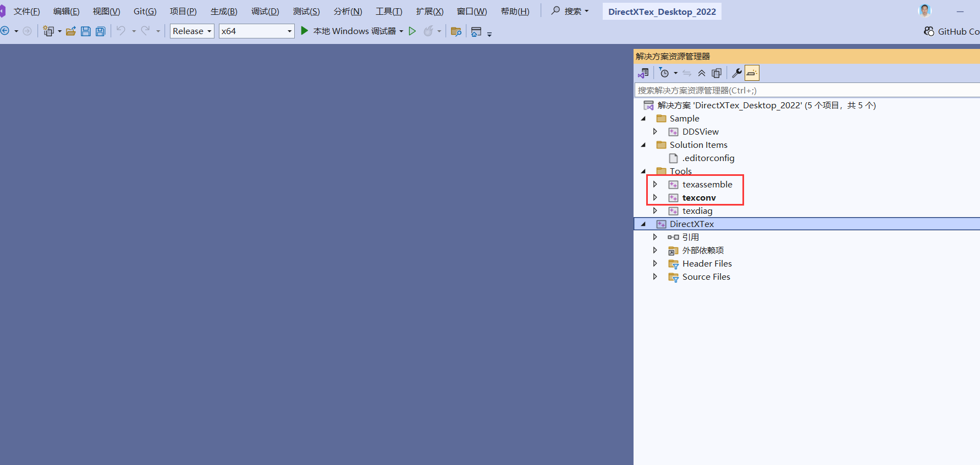Click the user account avatar
Screen dimensions: 980x465
tap(925, 10)
